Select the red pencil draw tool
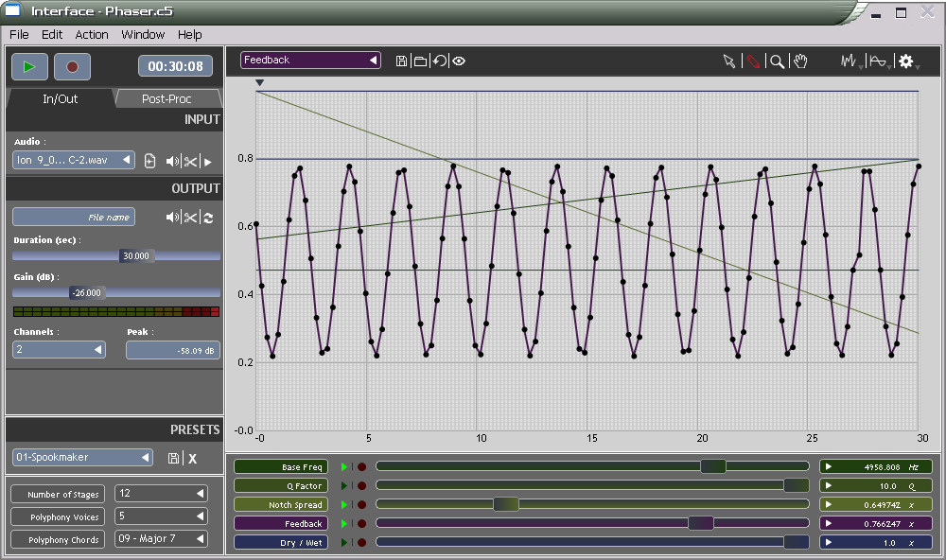The image size is (946, 560). click(x=753, y=61)
